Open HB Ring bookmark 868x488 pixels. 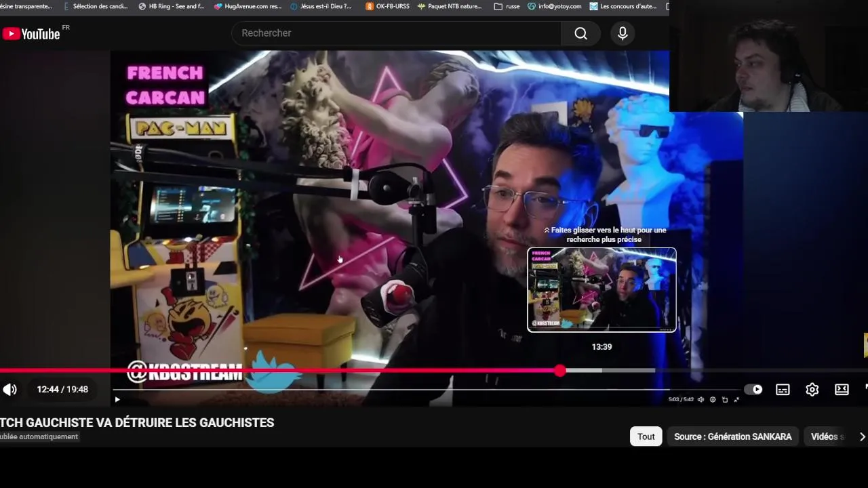(x=171, y=6)
